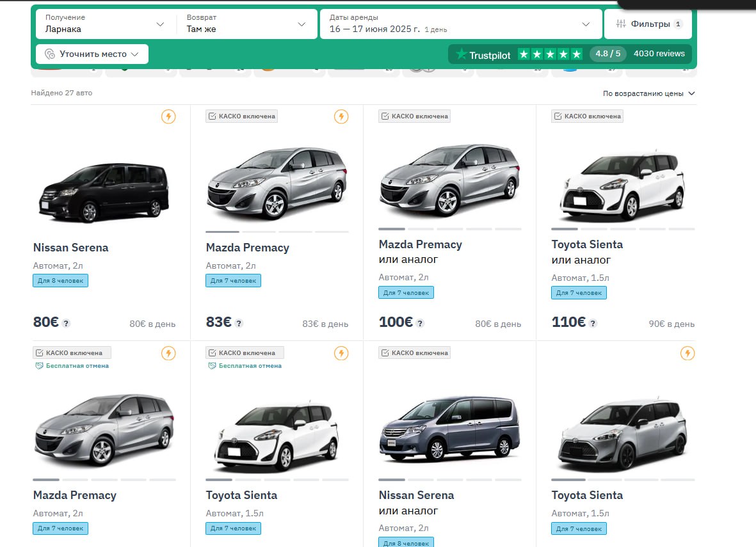The height and width of the screenshot is (547, 756).
Task: Select the Для 8 человек tag on Nissan Serena
Action: point(60,281)
